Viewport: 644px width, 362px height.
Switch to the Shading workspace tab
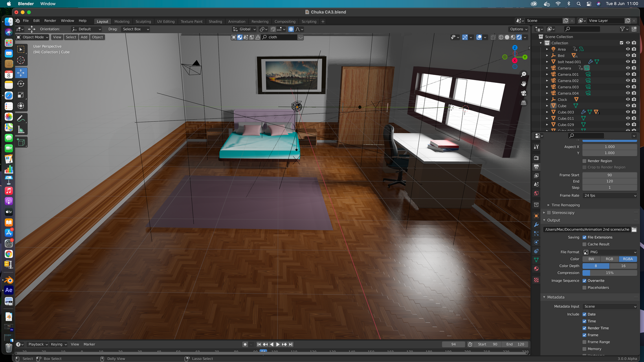(215, 22)
